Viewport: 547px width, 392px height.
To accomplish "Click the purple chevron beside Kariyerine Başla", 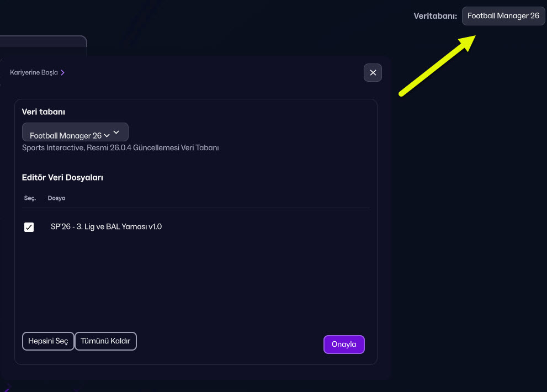I will (63, 73).
